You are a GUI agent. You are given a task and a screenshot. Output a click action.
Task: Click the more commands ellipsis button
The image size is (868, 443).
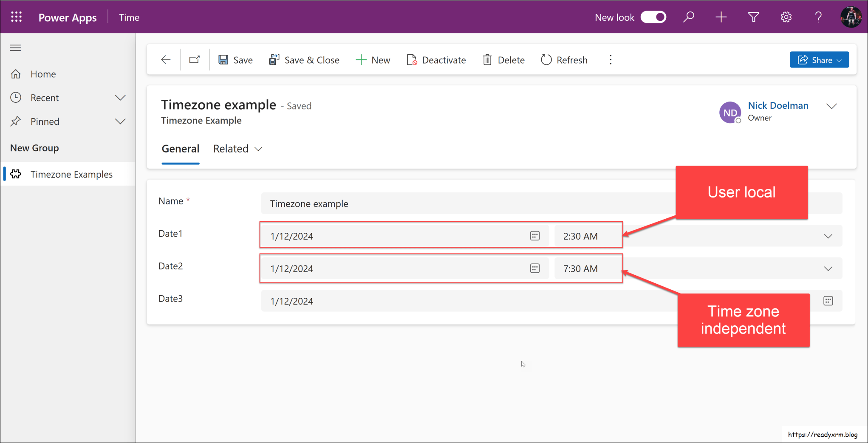pos(611,59)
